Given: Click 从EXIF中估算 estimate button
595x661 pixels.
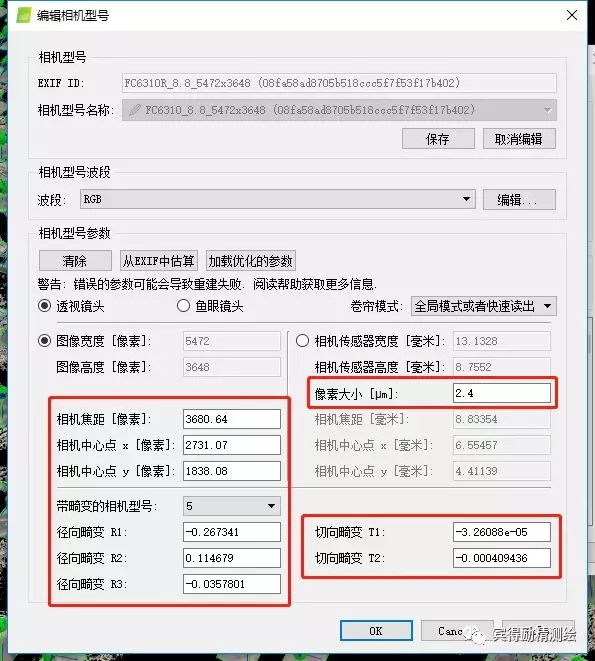Looking at the screenshot, I should (159, 261).
